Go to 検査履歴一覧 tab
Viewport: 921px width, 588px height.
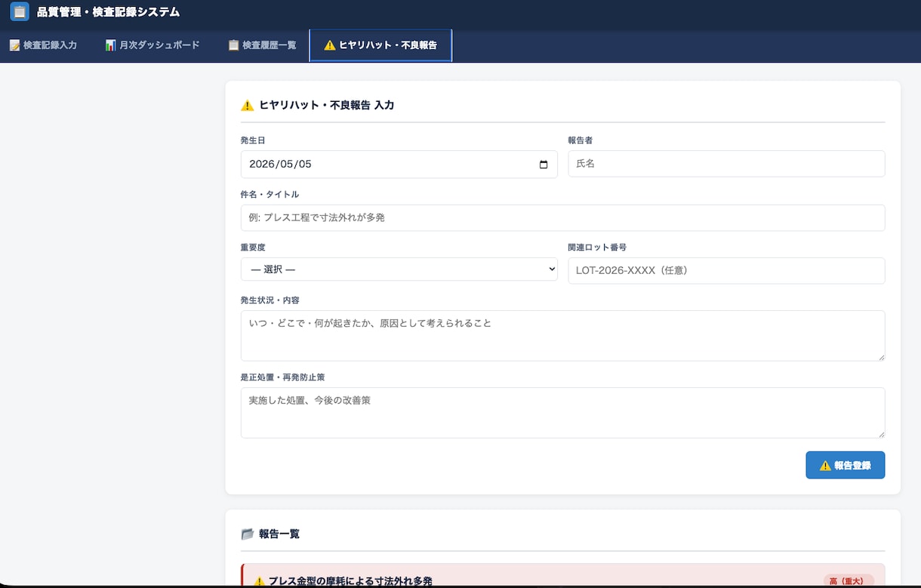point(262,45)
